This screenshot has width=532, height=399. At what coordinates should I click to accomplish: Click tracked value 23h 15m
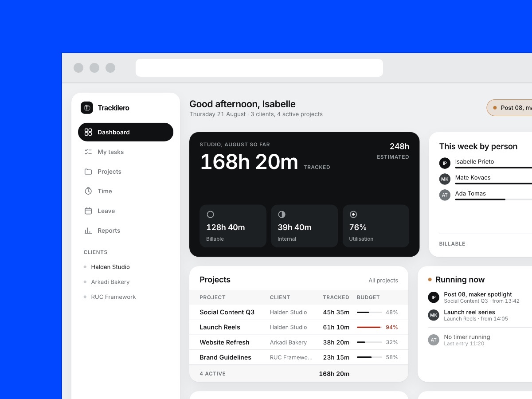[336, 357]
